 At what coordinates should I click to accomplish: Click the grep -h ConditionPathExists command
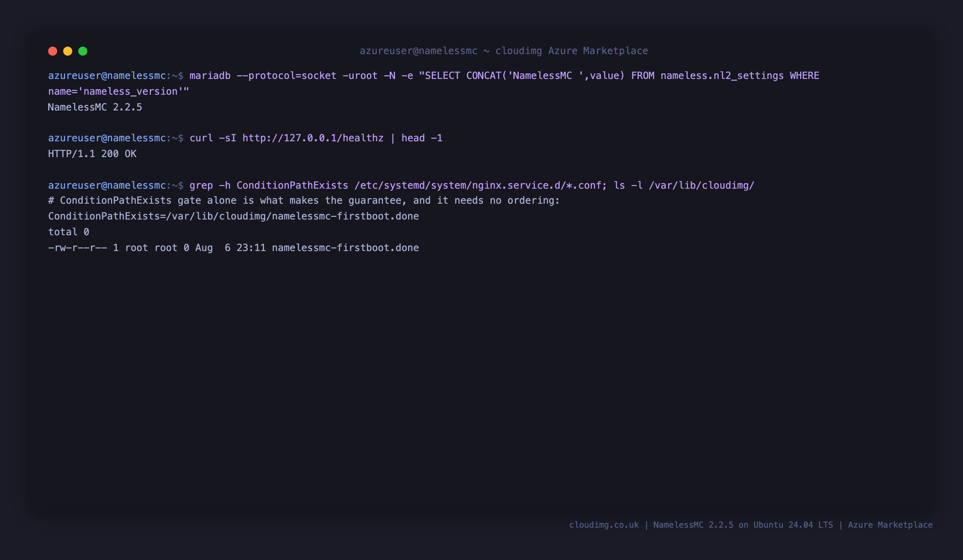[x=472, y=186]
